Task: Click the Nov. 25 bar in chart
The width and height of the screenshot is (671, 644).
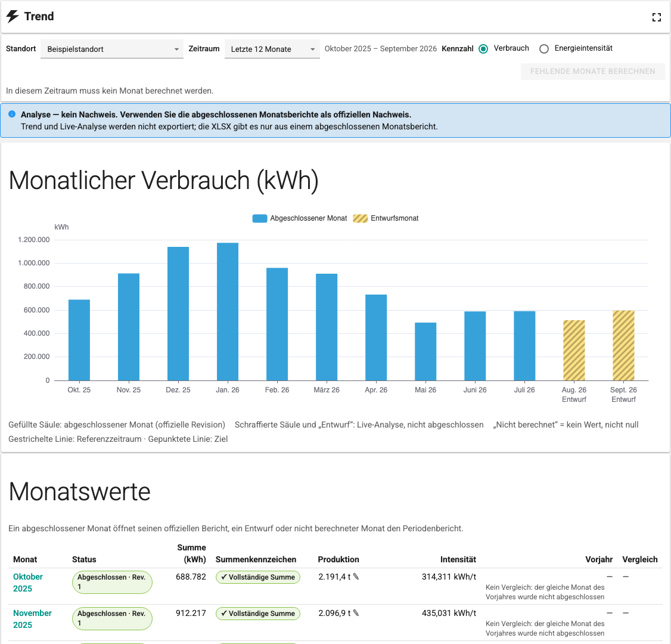Action: [129, 327]
